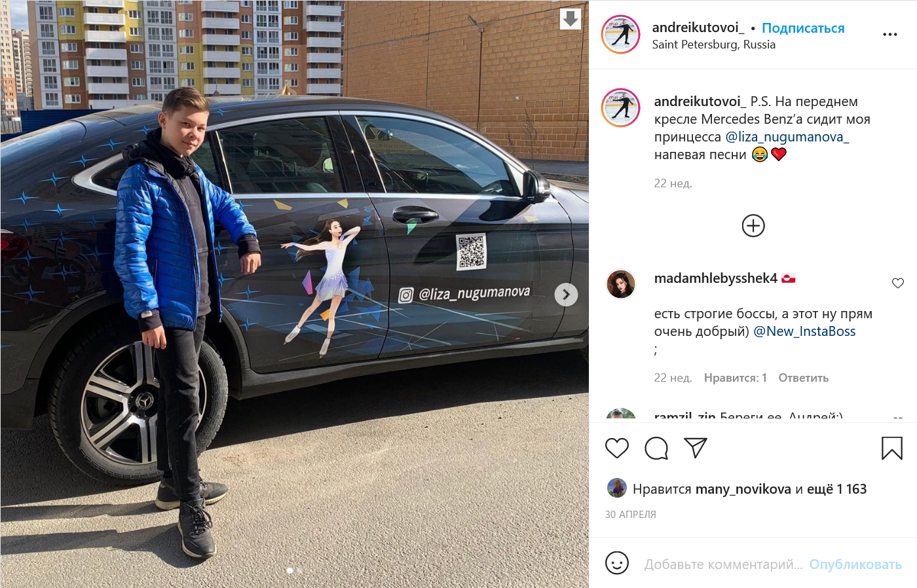Image resolution: width=917 pixels, height=588 pixels.
Task: Download image via the down-arrow icon
Action: [x=571, y=19]
